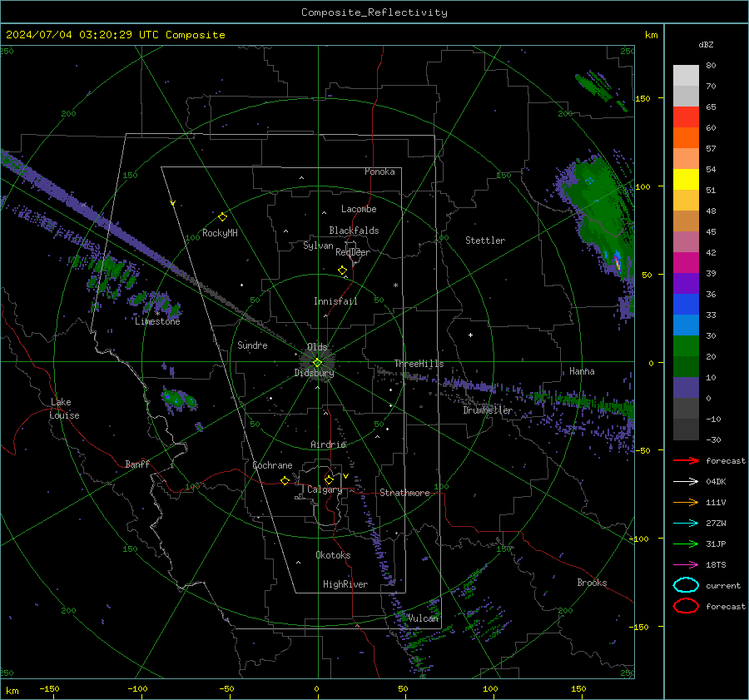This screenshot has height=700, width=749.
Task: Click the cyan 27ZW arrow icon
Action: [x=686, y=524]
